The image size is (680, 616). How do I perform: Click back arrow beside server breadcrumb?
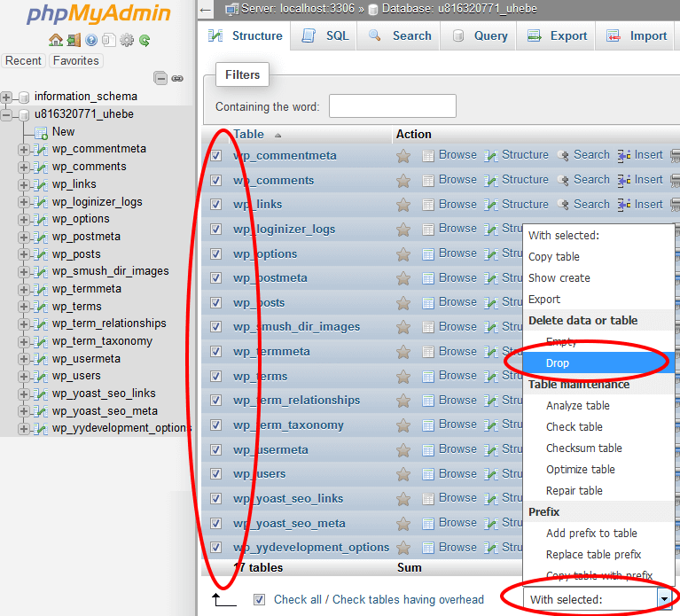tap(206, 10)
